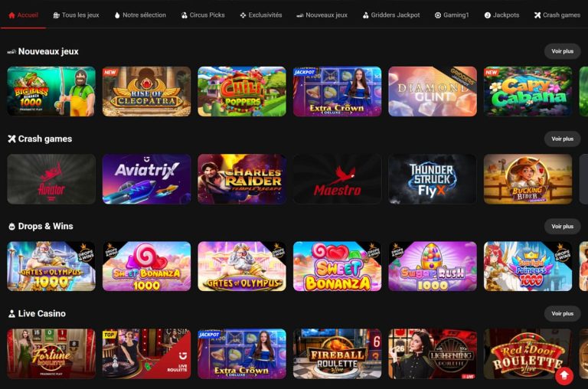Click Voir plus for Live Casino
The image size is (588, 389).
point(562,314)
